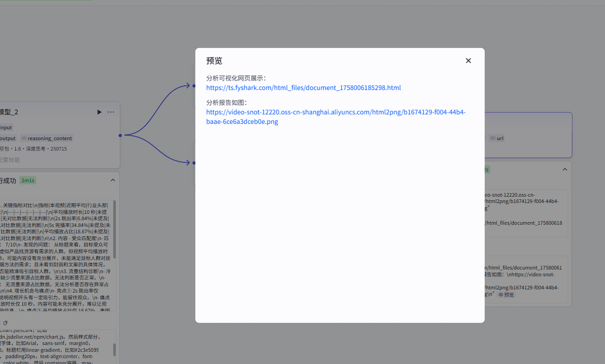Image resolution: width=605 pixels, height=364 pixels.
Task: Click the 豆包 1.6 深度思考 model label
Action: 33,149
